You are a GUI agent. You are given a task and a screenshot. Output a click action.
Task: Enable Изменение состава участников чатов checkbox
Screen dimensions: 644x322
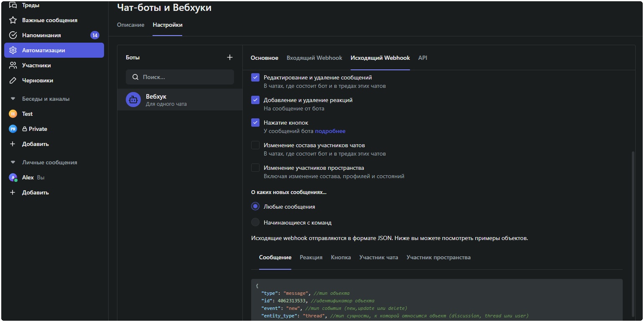tap(255, 145)
